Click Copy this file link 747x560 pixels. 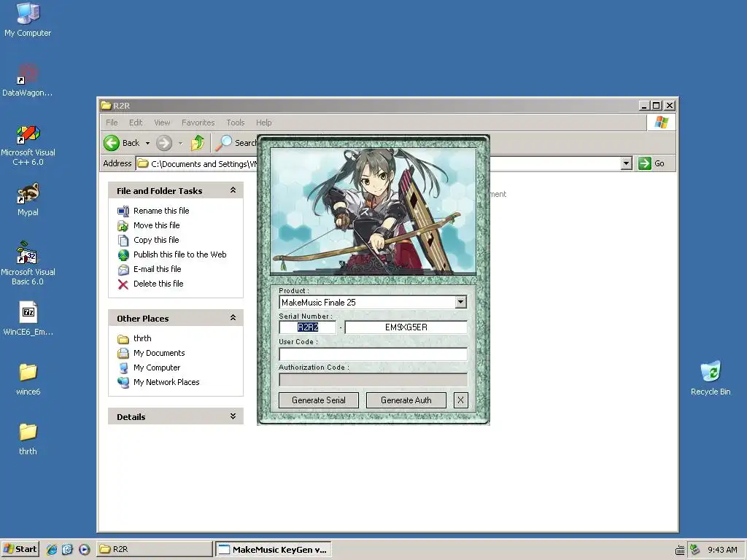pos(156,240)
